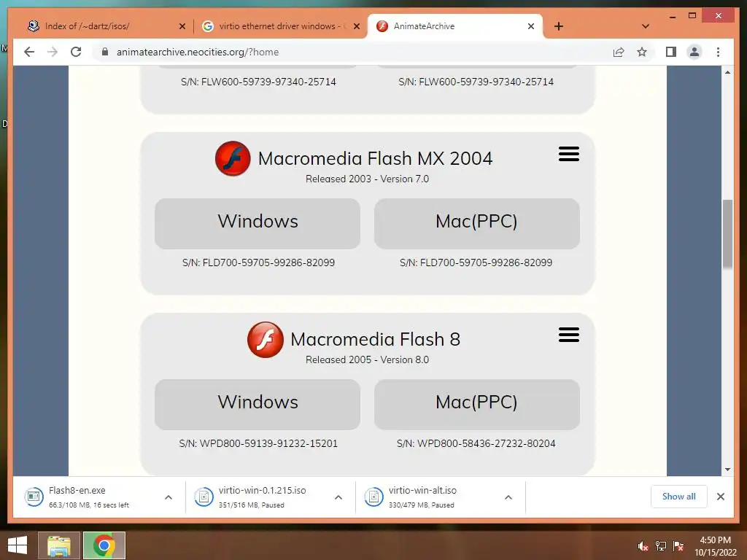Click the Macromedia Flash MX 2004 logo
747x560 pixels.
coord(233,158)
